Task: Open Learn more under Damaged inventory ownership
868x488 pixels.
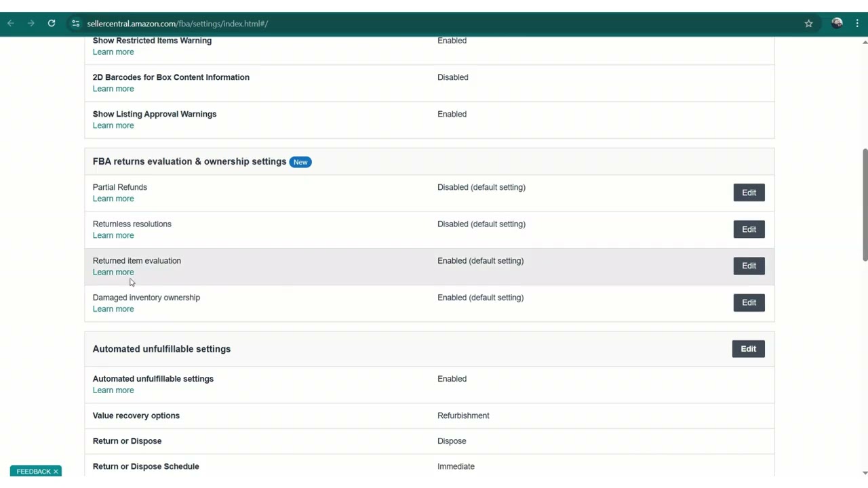Action: point(113,309)
